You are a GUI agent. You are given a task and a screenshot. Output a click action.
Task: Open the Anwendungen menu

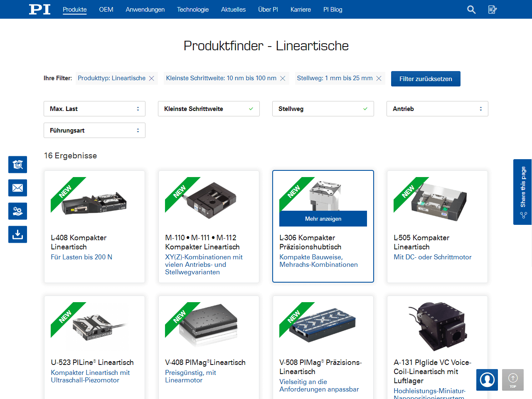coord(145,10)
